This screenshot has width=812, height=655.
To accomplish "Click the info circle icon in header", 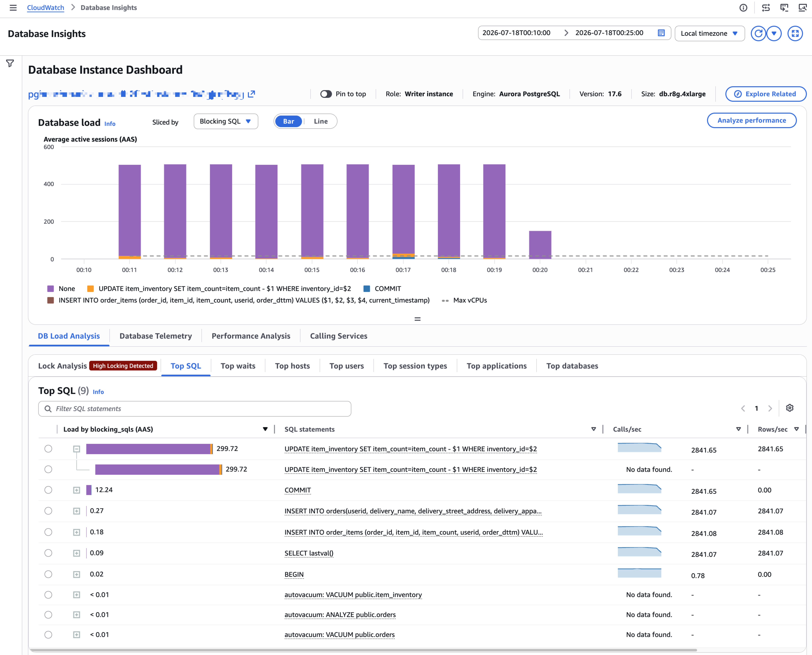I will [x=743, y=8].
